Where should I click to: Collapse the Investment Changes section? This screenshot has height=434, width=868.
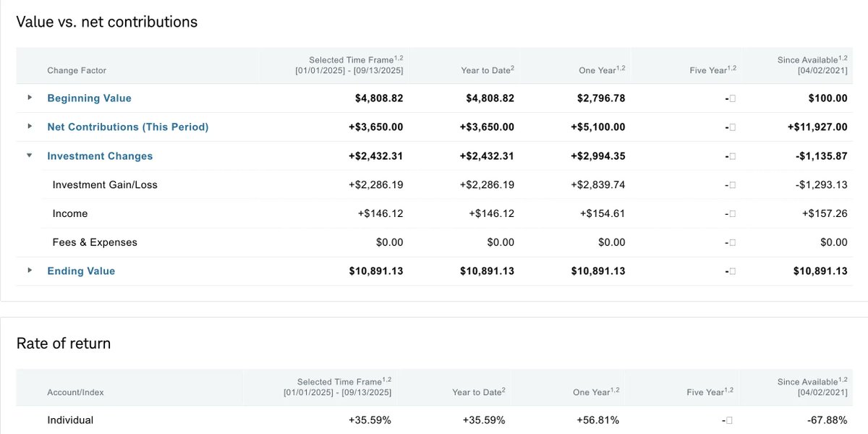[x=29, y=156]
